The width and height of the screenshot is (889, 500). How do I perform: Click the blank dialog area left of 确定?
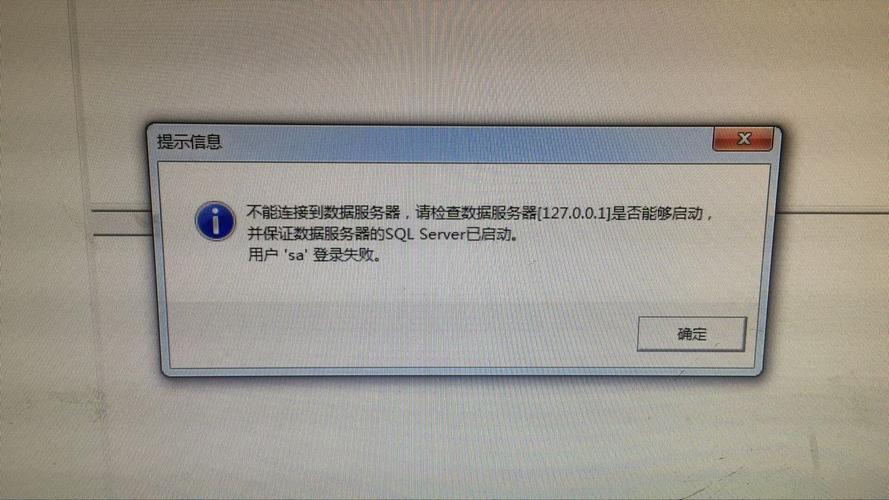pos(397,334)
